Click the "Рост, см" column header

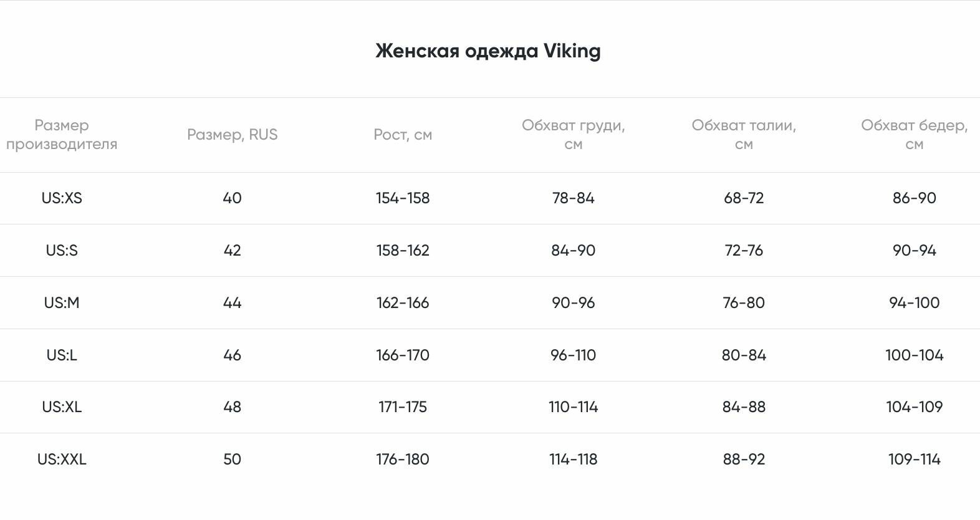tap(403, 135)
